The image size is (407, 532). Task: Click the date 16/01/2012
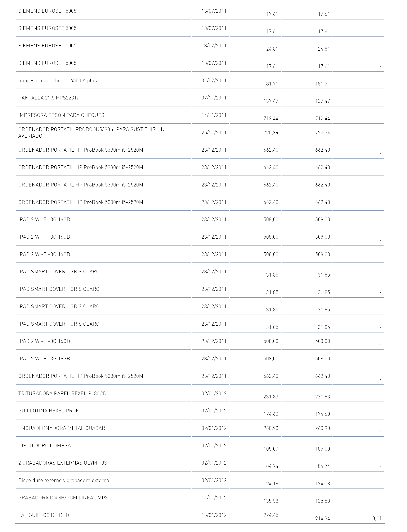(x=214, y=515)
